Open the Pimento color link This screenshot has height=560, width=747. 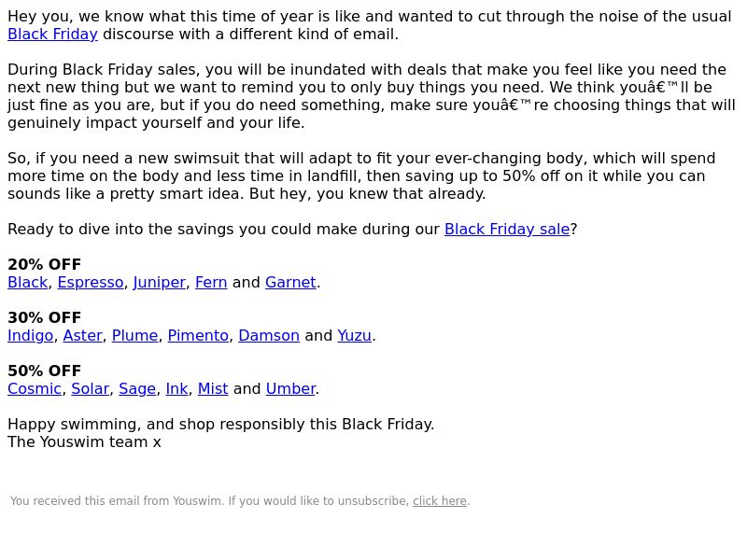click(198, 336)
